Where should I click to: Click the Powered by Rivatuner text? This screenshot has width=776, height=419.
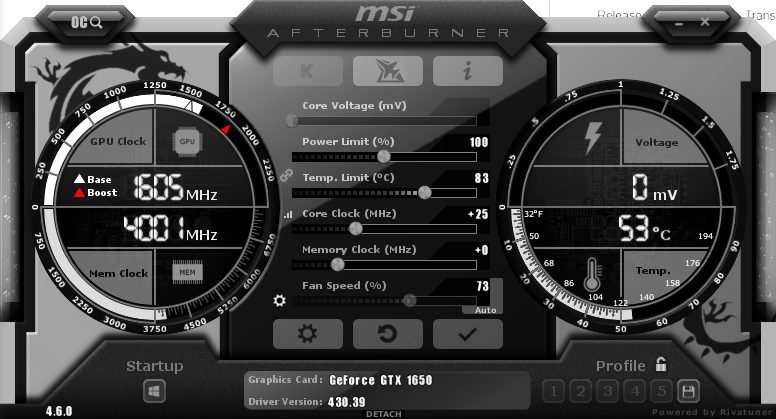[x=712, y=412]
